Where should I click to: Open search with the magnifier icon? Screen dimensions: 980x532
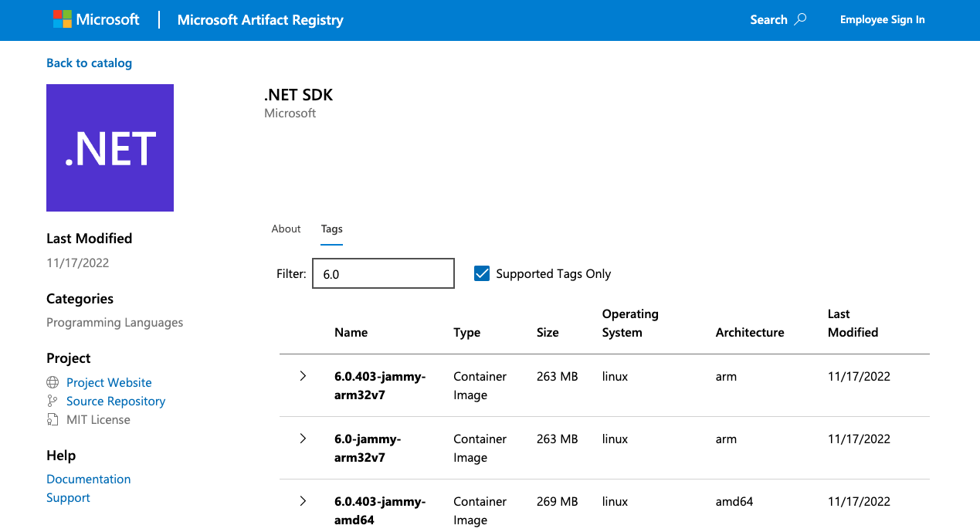tap(801, 19)
